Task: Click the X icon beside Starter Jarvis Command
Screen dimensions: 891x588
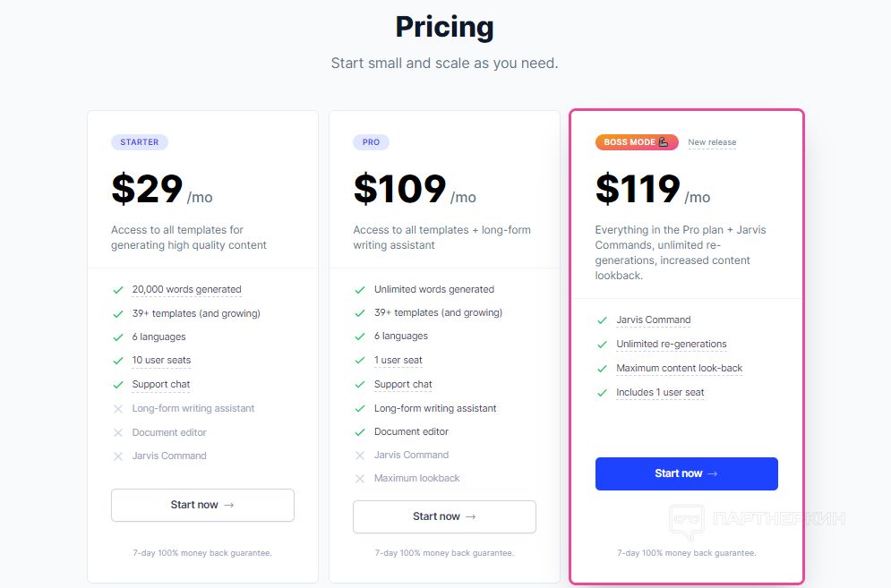Action: point(118,456)
